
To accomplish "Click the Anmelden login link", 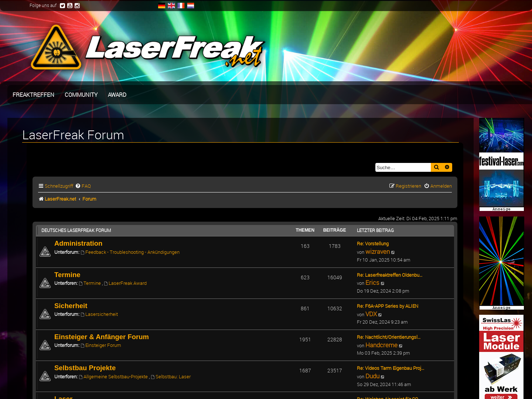I will click(438, 186).
